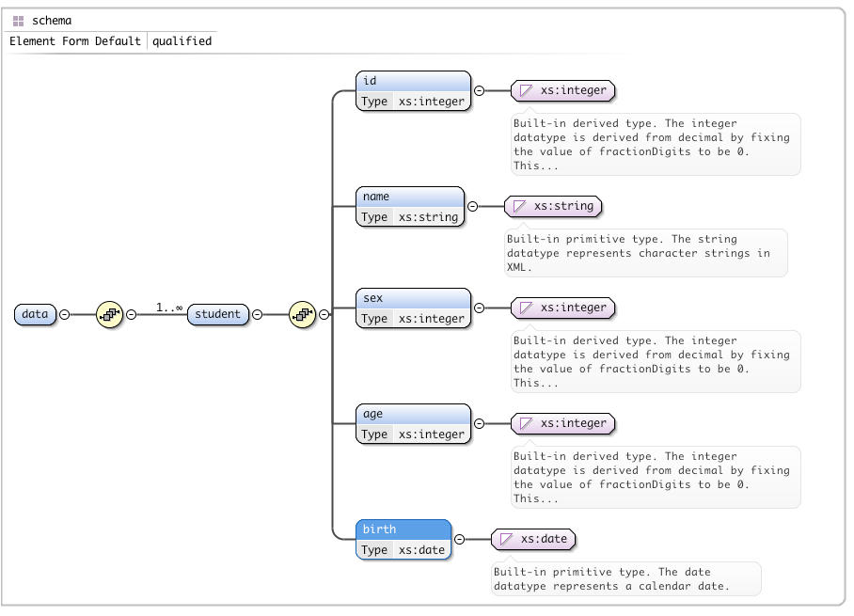
Task: Collapse the first sequence after data
Action: 132,315
